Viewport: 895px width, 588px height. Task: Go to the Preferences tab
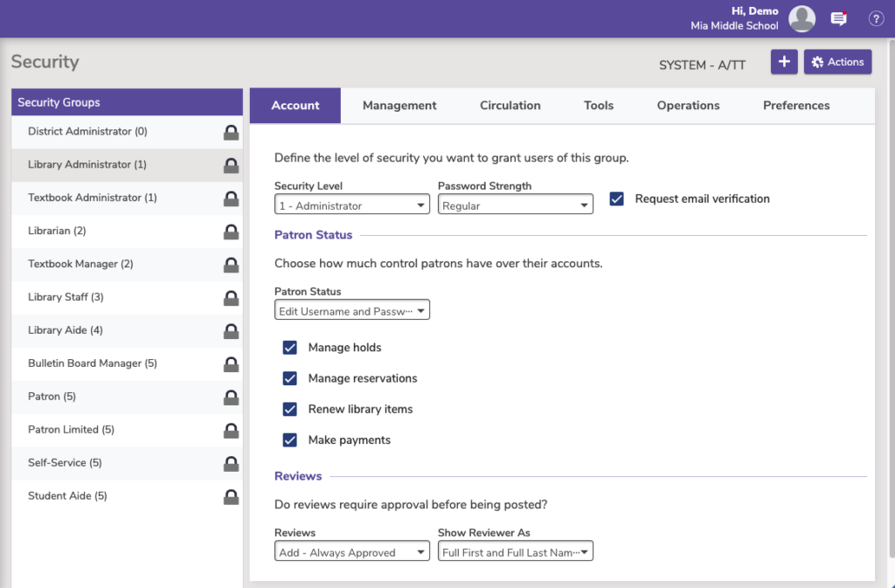coord(796,106)
